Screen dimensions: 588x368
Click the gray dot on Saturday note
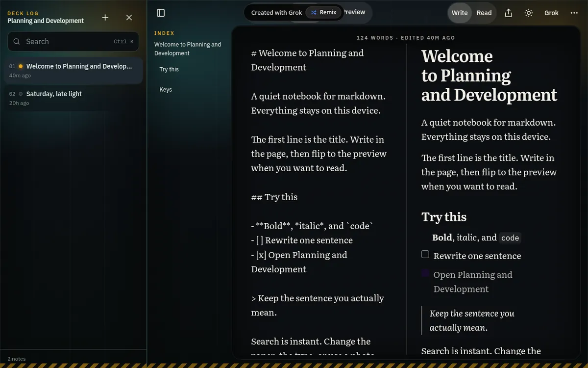[x=21, y=94]
